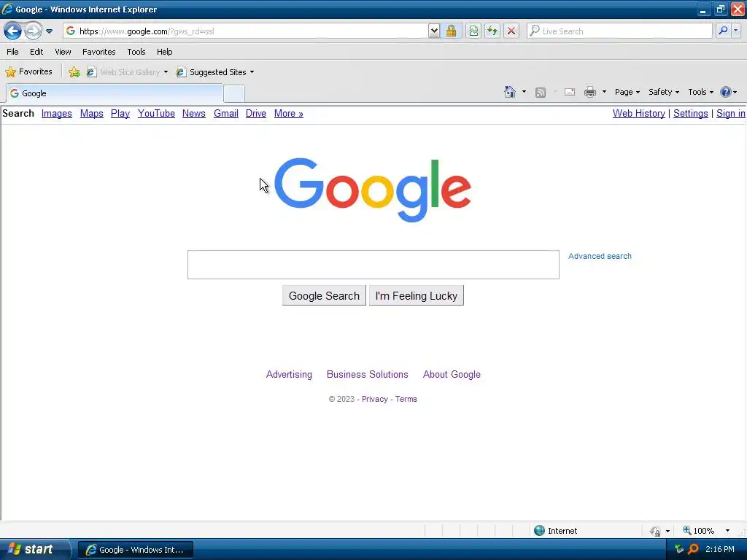Click the Print icon

[589, 92]
